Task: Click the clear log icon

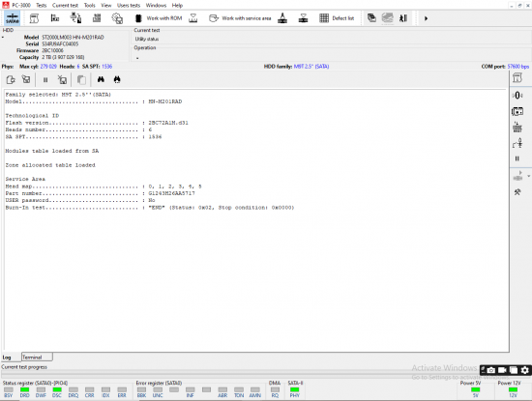Action: click(62, 79)
